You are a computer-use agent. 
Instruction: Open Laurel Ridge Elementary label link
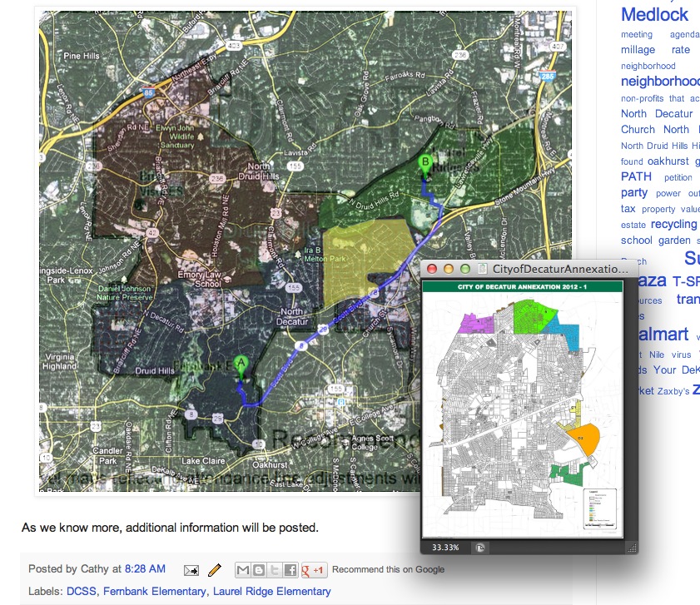pos(272,591)
